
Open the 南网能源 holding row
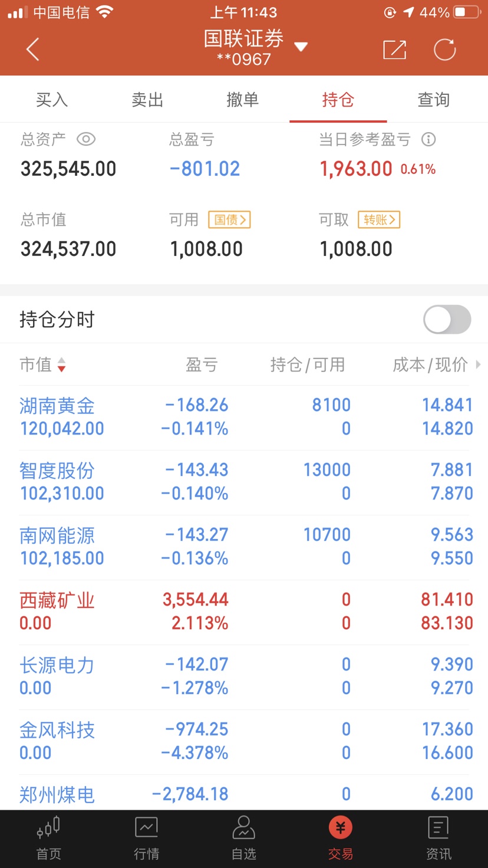coord(244,547)
